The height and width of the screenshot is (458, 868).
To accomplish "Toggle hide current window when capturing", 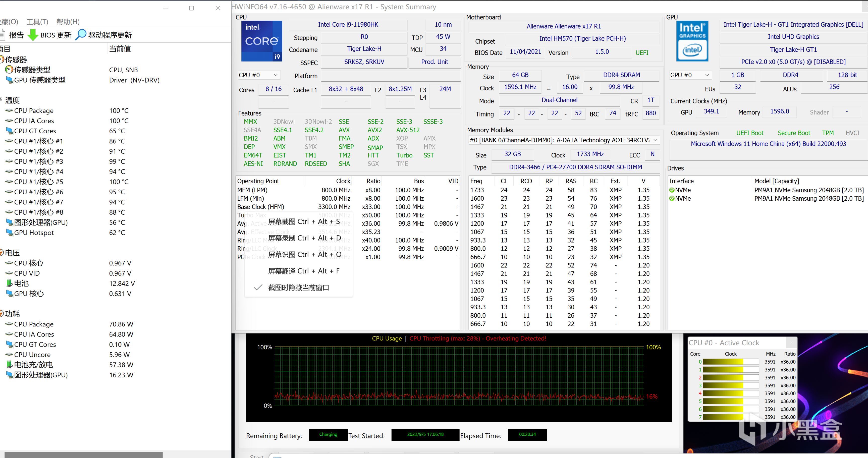I will point(298,288).
